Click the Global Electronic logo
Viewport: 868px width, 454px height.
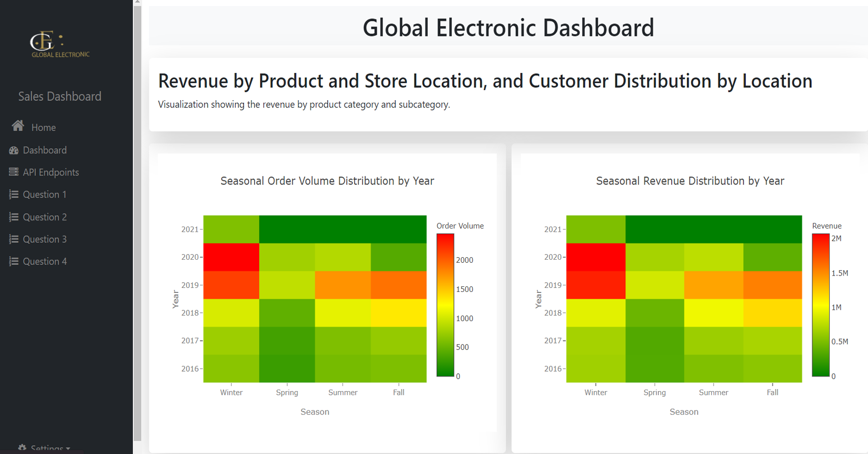pyautogui.click(x=60, y=44)
